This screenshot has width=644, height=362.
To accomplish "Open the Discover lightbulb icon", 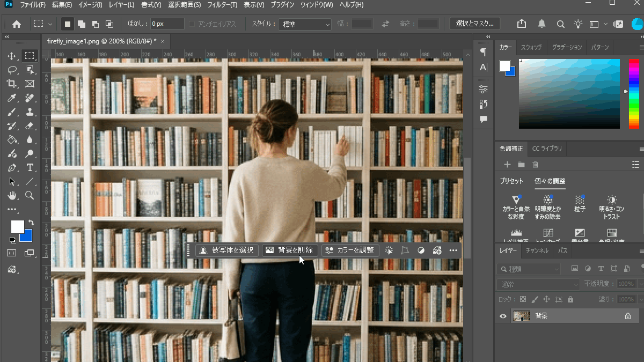I will [578, 24].
